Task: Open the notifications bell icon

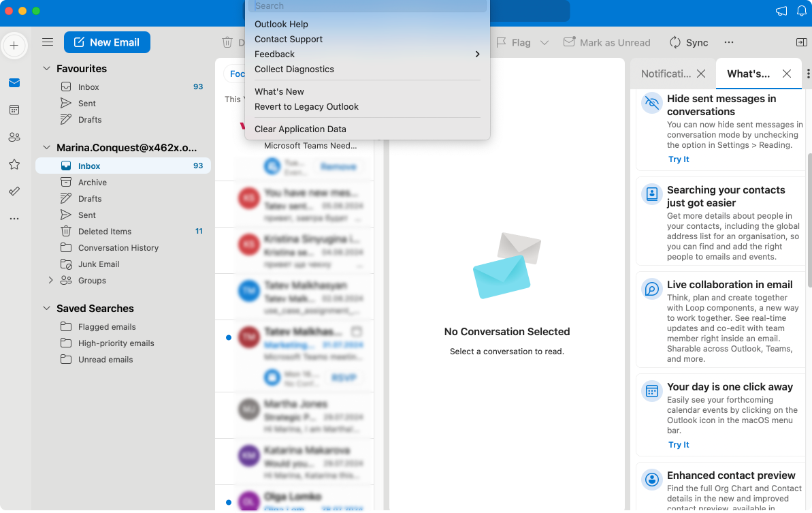Action: click(802, 11)
